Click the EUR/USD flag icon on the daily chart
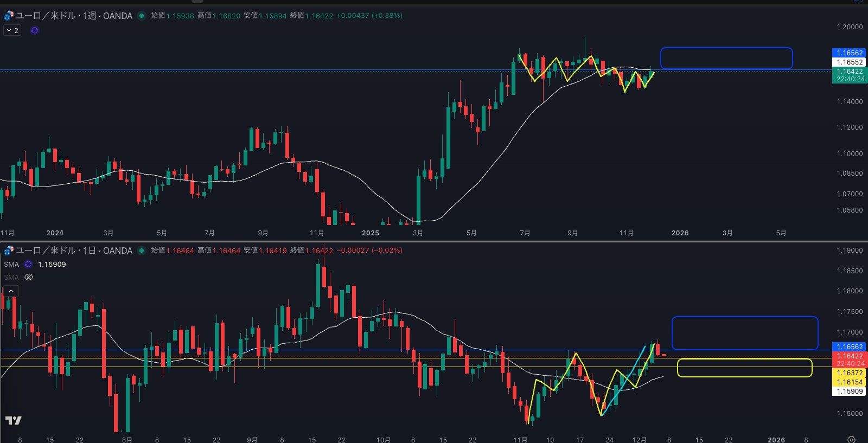 9,251
